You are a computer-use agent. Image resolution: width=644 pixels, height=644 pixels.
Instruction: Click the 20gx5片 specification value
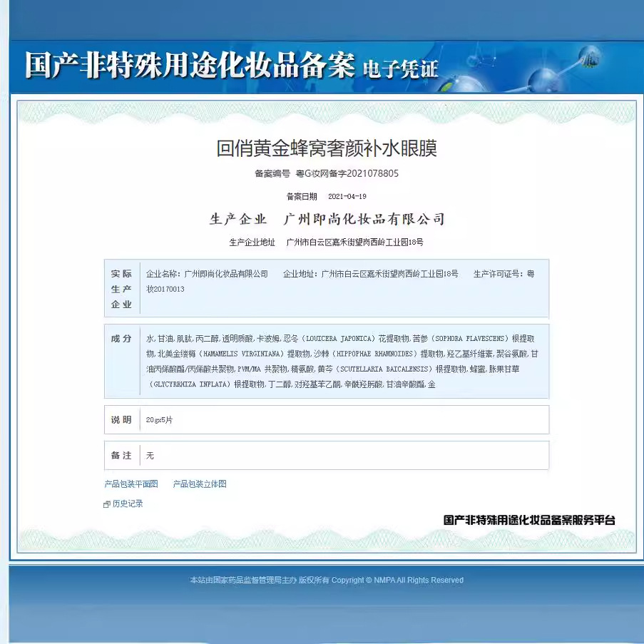pos(159,420)
